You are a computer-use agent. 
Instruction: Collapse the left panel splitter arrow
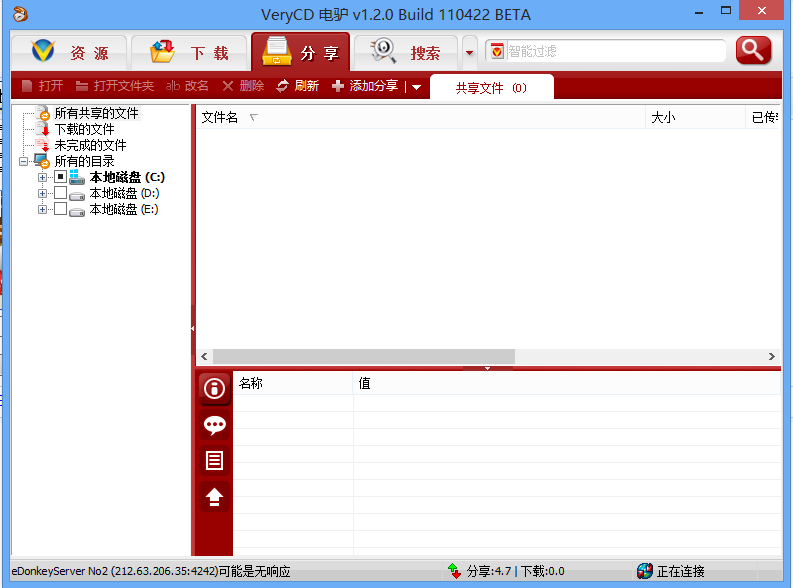click(193, 329)
